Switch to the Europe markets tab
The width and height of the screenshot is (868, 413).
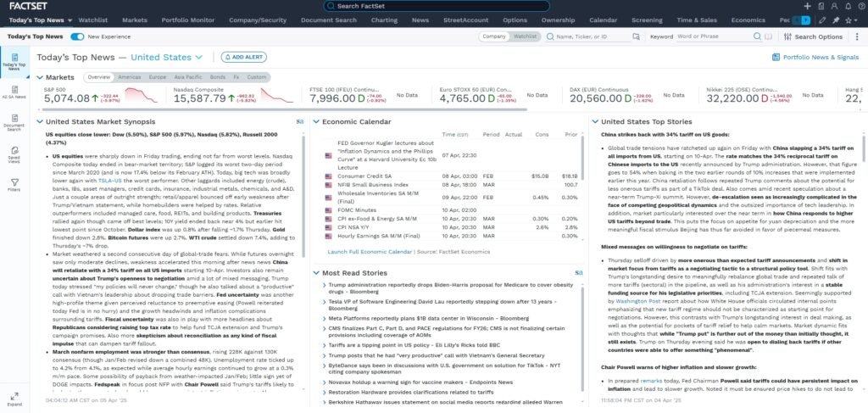click(157, 77)
